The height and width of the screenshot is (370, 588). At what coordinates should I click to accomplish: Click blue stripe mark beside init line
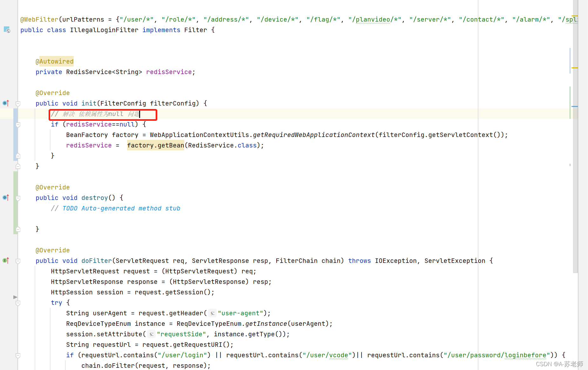(575, 106)
